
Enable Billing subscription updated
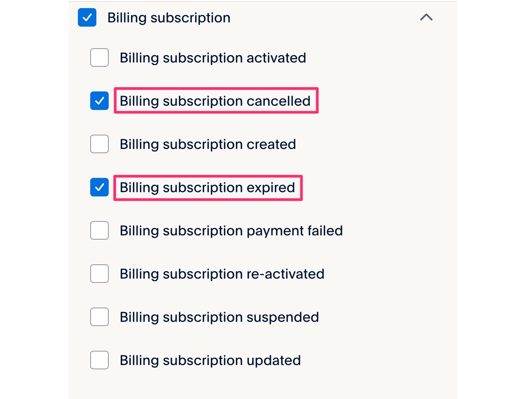99,360
